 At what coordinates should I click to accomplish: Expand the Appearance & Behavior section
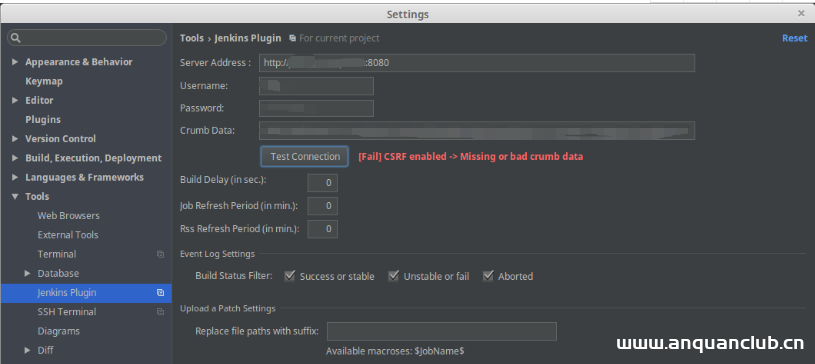pos(15,62)
